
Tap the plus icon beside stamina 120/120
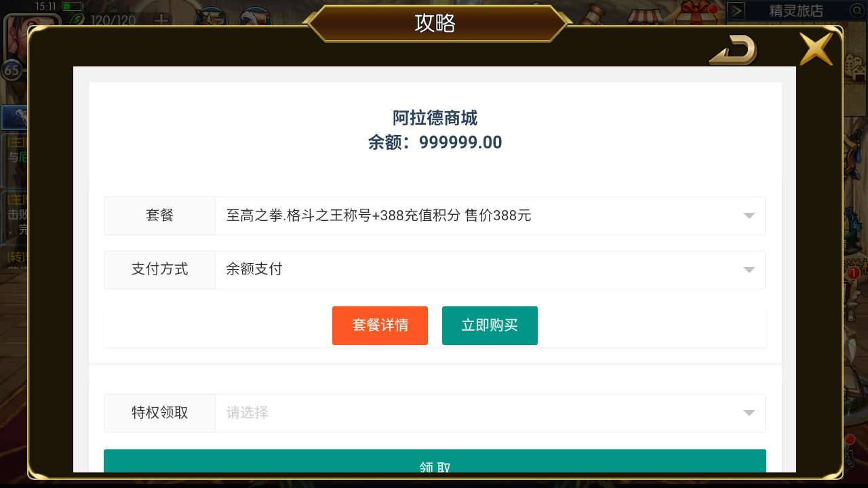tap(161, 20)
